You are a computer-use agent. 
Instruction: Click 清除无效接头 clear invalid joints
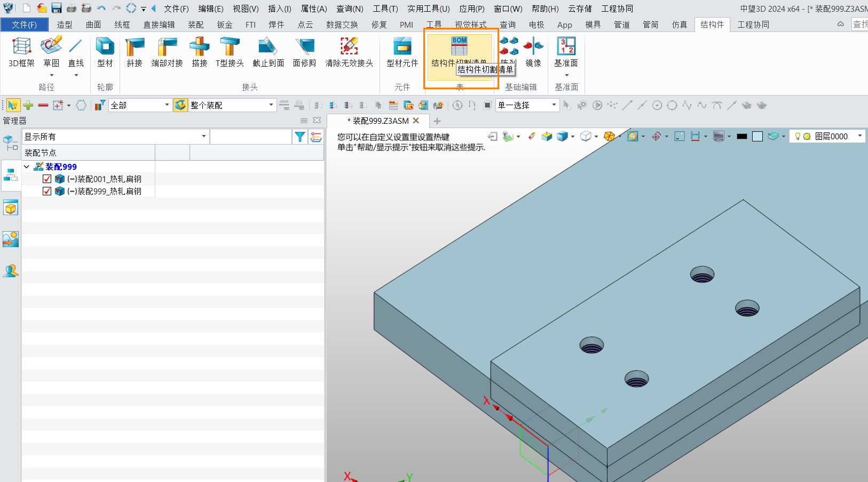tap(349, 52)
